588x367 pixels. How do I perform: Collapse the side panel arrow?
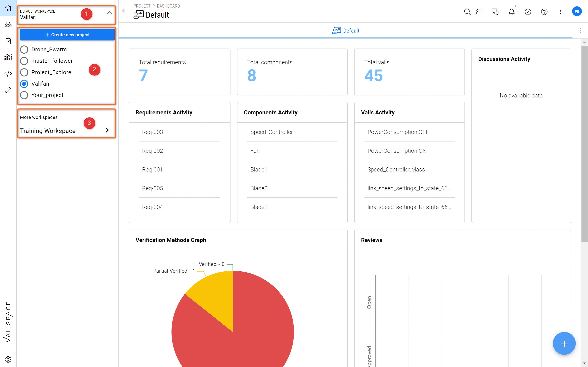tap(123, 11)
